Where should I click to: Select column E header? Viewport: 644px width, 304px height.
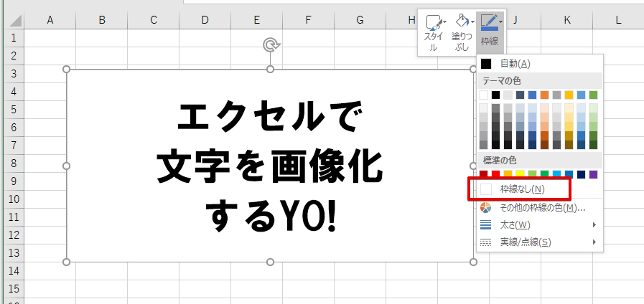tap(257, 20)
